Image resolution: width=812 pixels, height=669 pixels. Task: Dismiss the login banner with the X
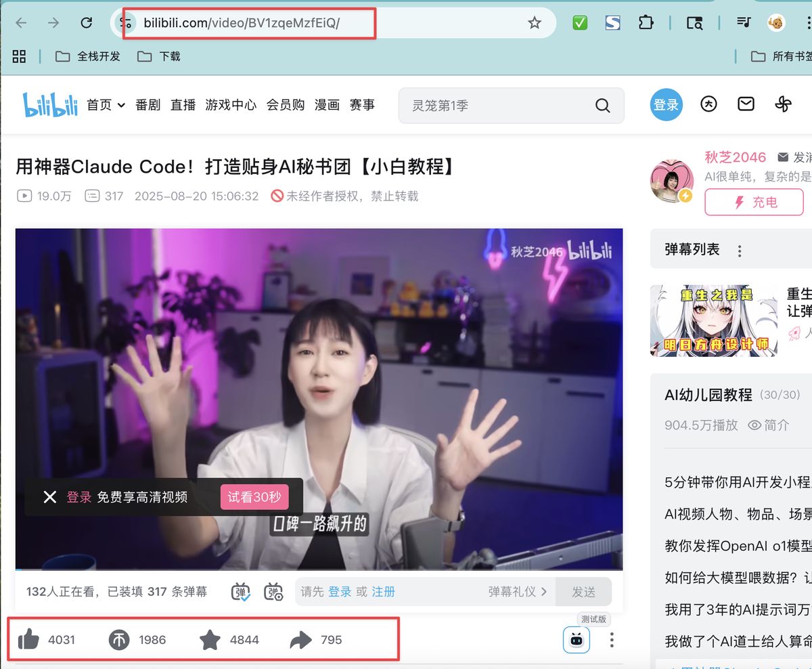49,496
